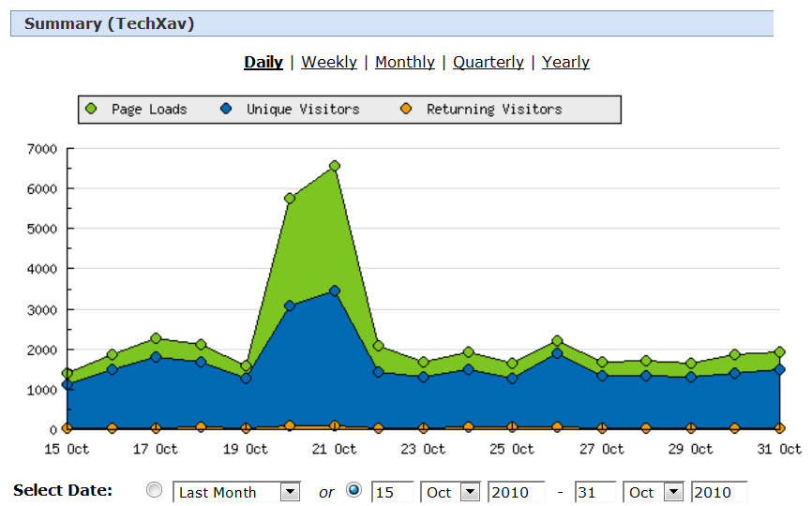Select the Last Month preset radio button
Image resolution: width=812 pixels, height=506 pixels.
156,490
